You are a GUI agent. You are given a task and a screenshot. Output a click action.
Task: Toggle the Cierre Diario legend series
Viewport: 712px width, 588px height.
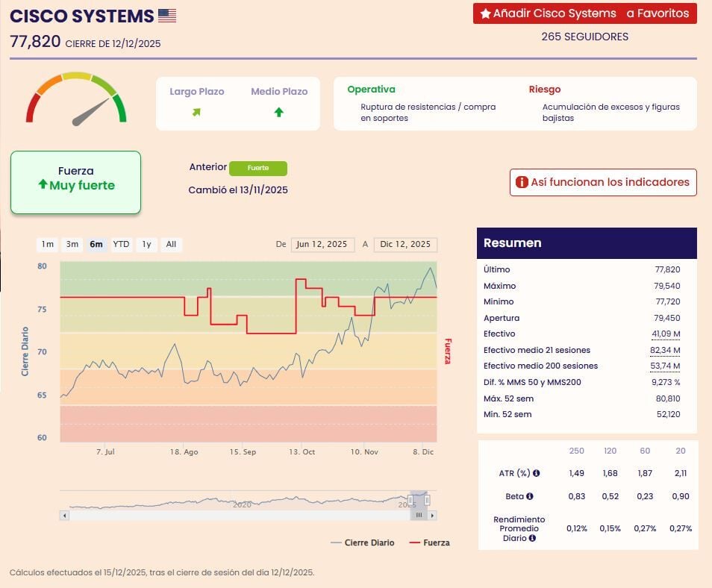pos(362,542)
